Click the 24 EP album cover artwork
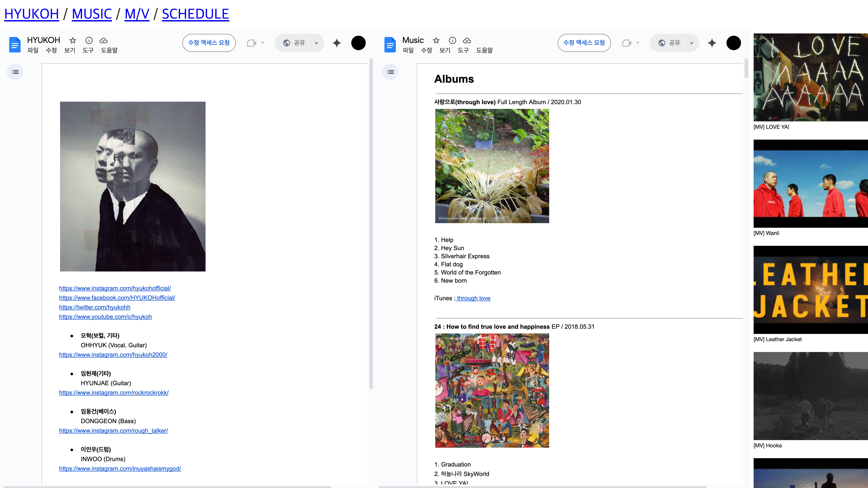Screen dimensions: 868x488 click(x=492, y=391)
